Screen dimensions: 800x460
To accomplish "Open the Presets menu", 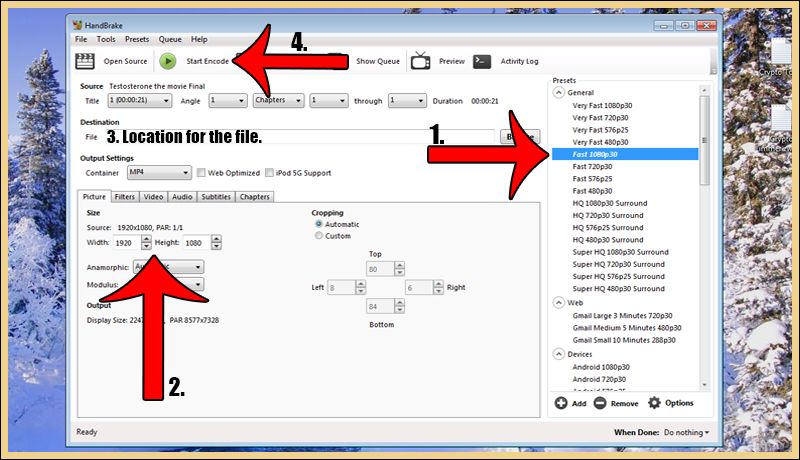I will pos(137,39).
